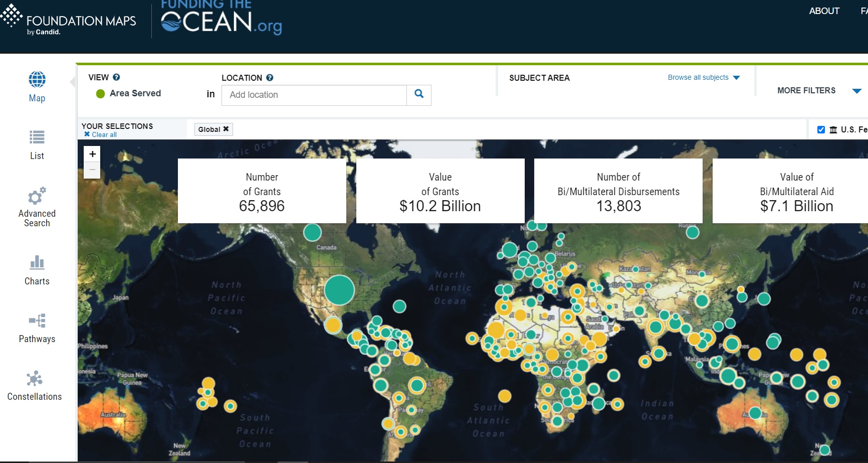Click the U.S. Federal building icon
Image resolution: width=868 pixels, height=463 pixels.
[x=833, y=129]
